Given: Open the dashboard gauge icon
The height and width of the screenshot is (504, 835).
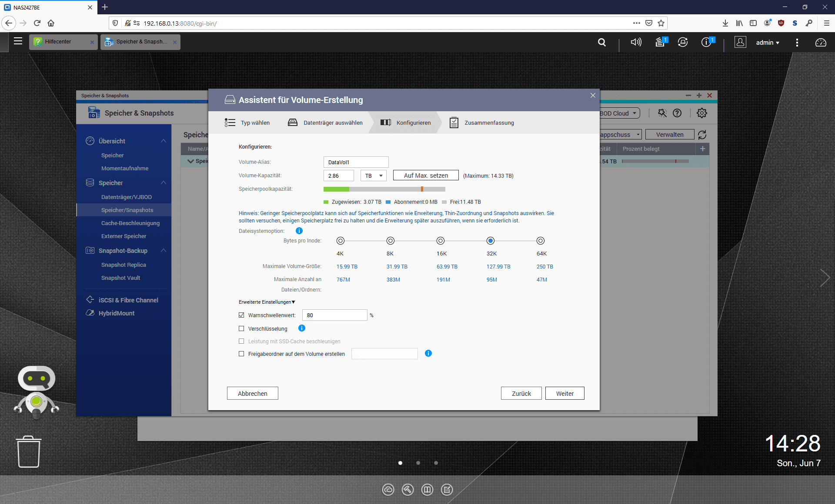Looking at the screenshot, I should [x=821, y=43].
